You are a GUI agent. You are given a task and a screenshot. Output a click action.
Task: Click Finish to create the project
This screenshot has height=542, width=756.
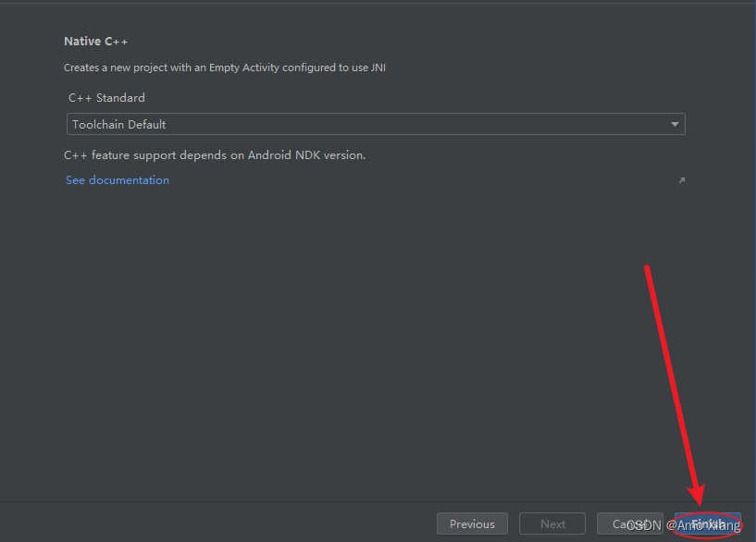pos(708,524)
